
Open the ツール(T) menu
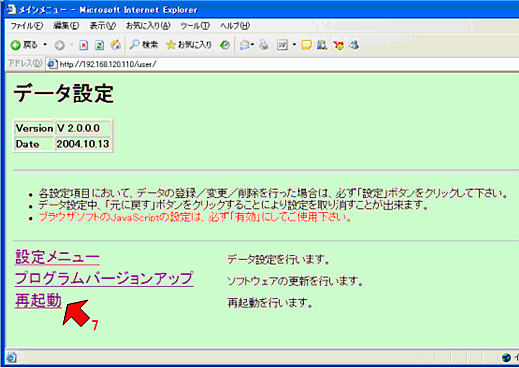[x=195, y=26]
